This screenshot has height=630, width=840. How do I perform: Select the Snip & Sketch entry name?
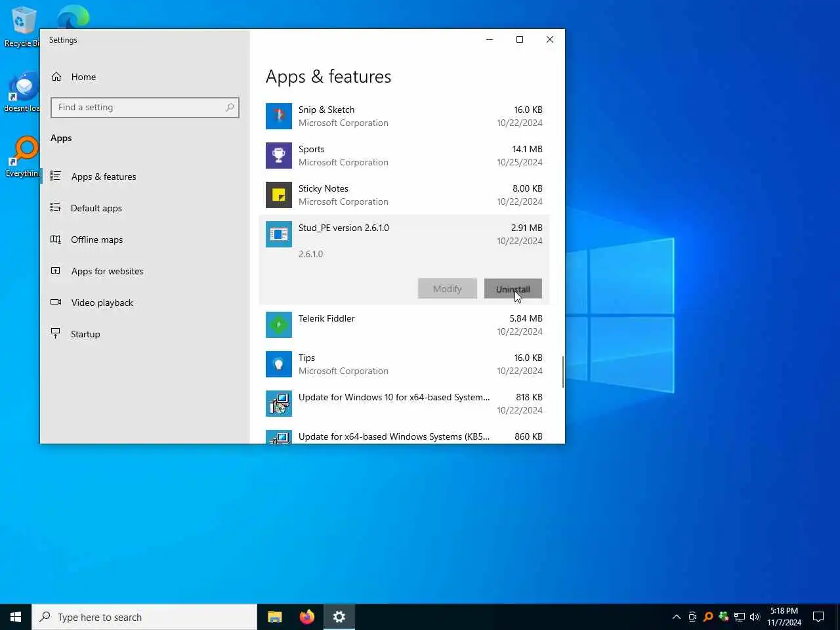tap(326, 110)
